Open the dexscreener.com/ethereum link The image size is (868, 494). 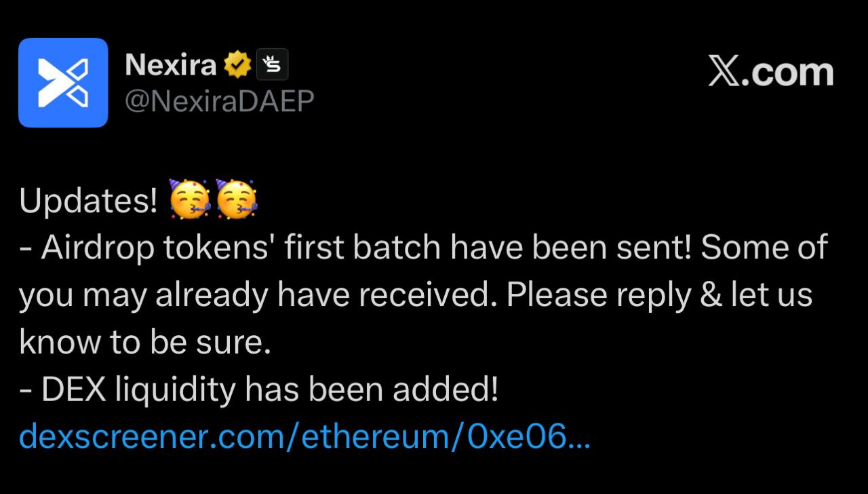[271, 436]
